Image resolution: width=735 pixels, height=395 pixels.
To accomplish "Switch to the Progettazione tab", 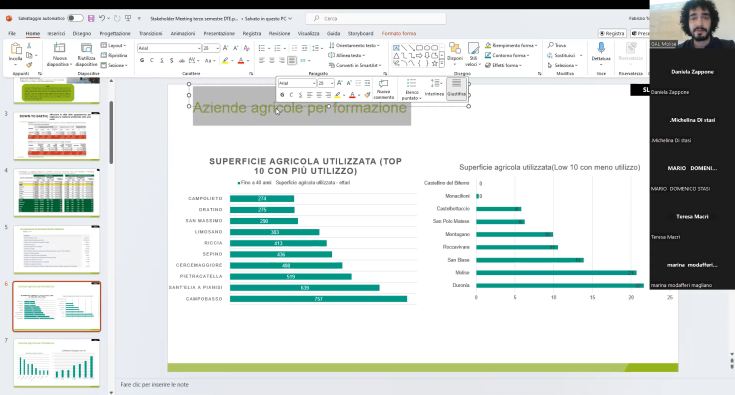I will coord(115,33).
